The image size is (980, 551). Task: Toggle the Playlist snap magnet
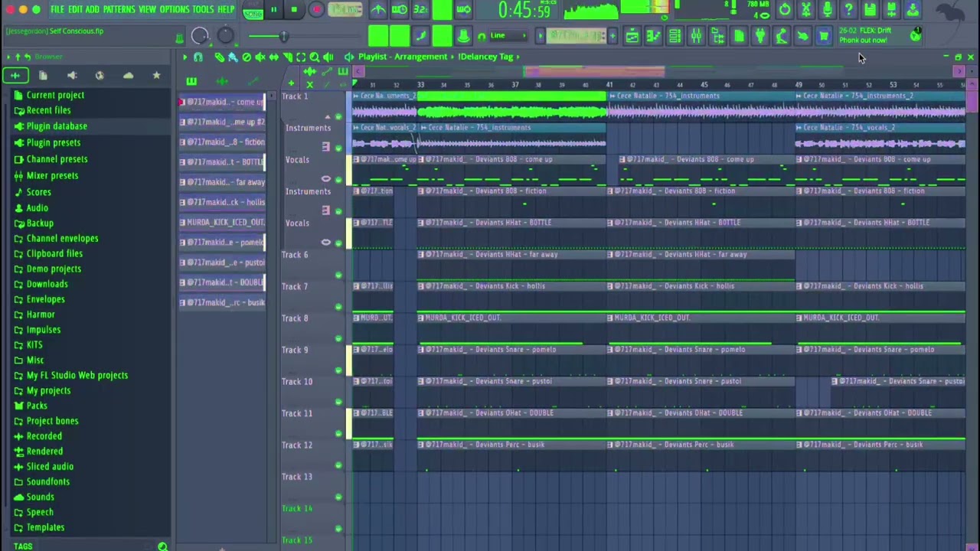[198, 57]
